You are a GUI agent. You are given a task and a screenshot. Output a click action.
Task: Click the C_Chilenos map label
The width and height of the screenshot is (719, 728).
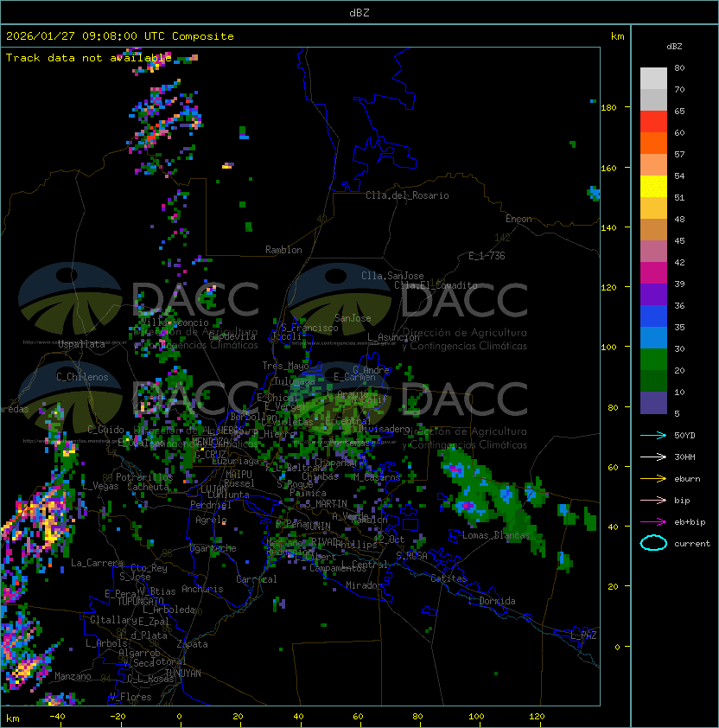(82, 377)
